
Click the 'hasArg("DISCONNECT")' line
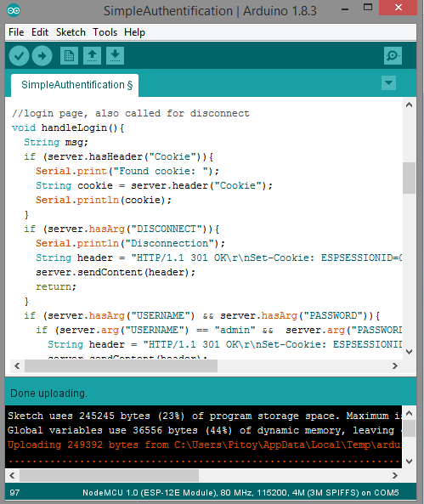tap(122, 229)
